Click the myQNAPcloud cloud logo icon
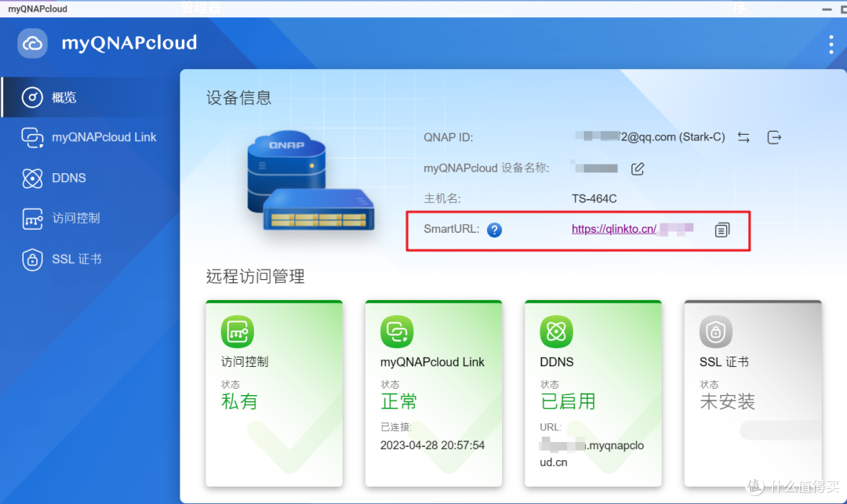The image size is (847, 504). coord(32,43)
